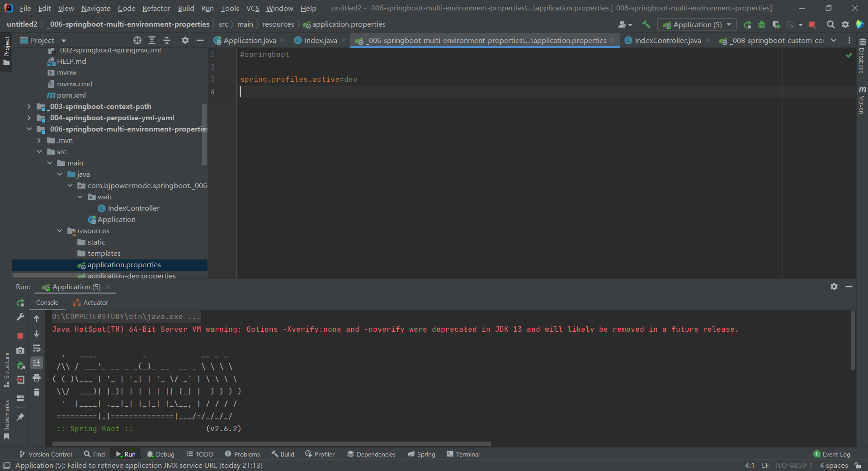Take a thread dump with the camera icon
The image size is (868, 471).
tap(20, 350)
